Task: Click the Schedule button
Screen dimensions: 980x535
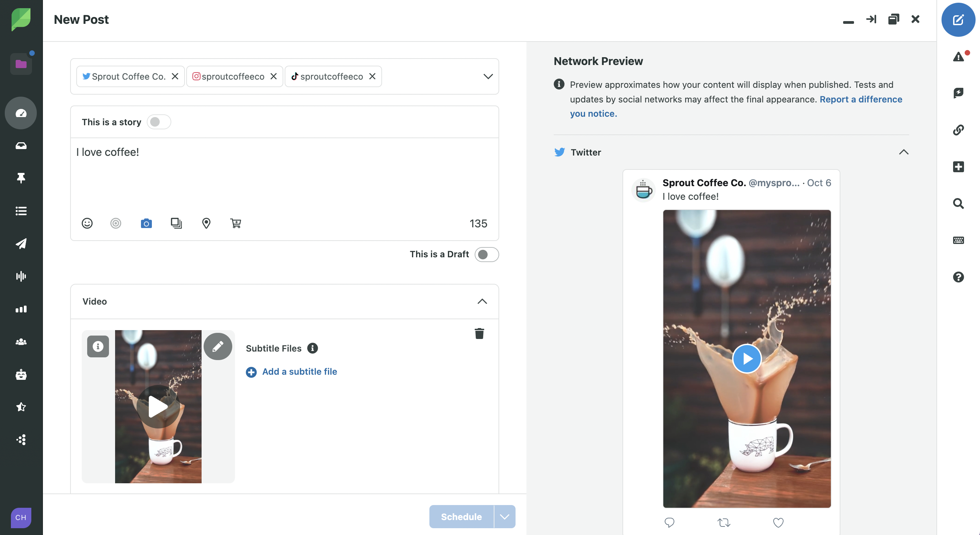Action: tap(461, 516)
